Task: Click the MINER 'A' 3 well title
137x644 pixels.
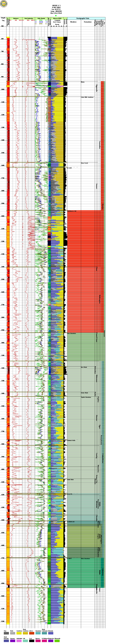Action: click(56, 5)
